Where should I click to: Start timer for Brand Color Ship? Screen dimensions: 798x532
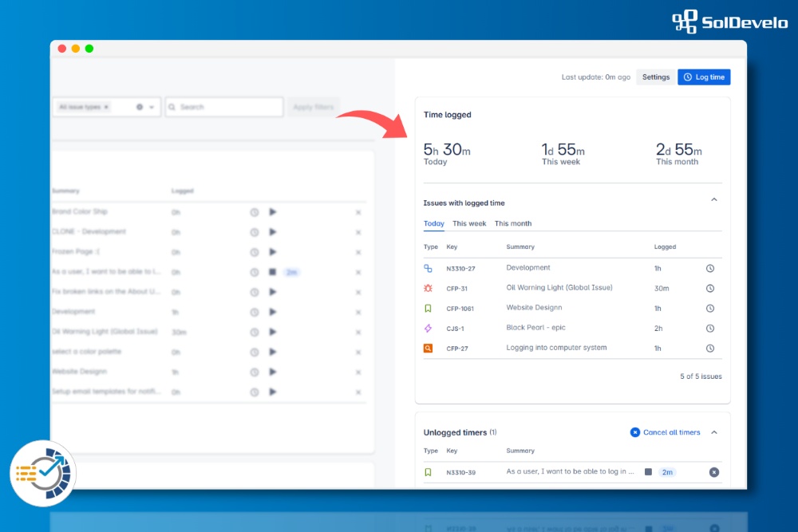point(273,212)
